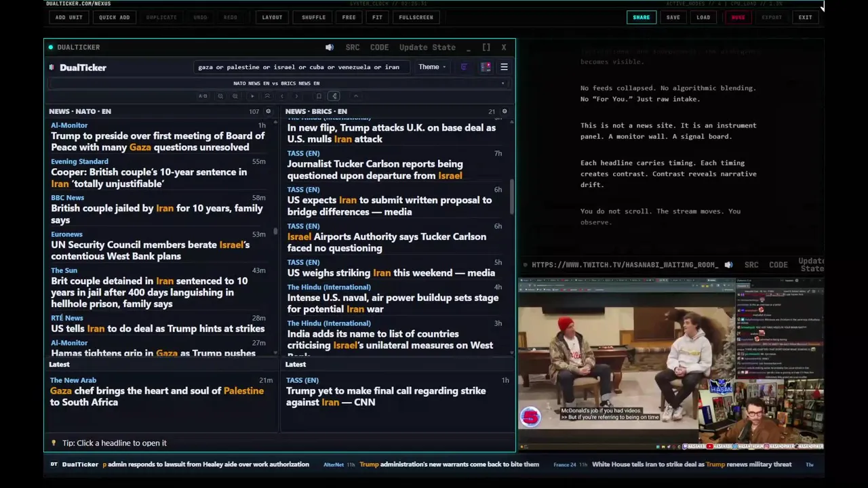
Task: Go to next with right chevron icon
Action: 296,96
